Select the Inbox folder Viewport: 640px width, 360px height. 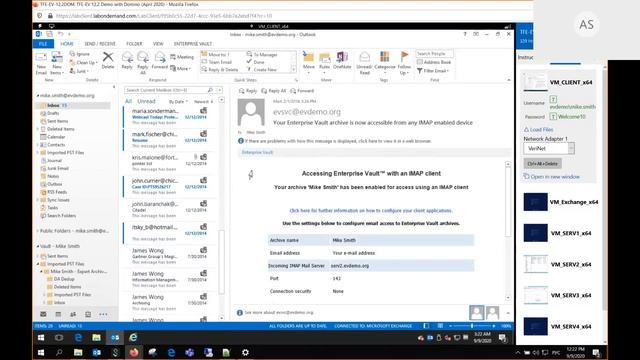(x=73, y=105)
